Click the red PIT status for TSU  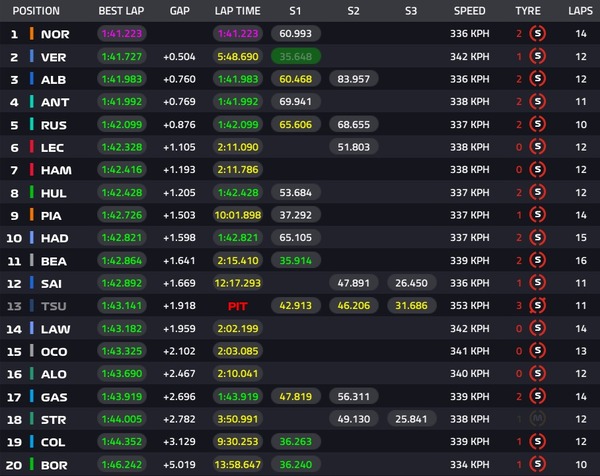point(237,305)
